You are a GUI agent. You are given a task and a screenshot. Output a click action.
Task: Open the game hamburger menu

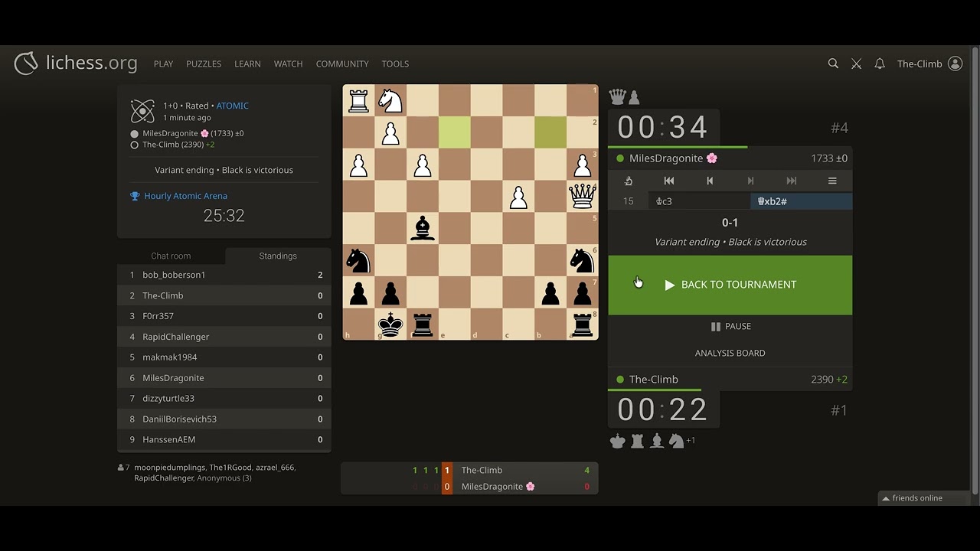[x=832, y=181]
